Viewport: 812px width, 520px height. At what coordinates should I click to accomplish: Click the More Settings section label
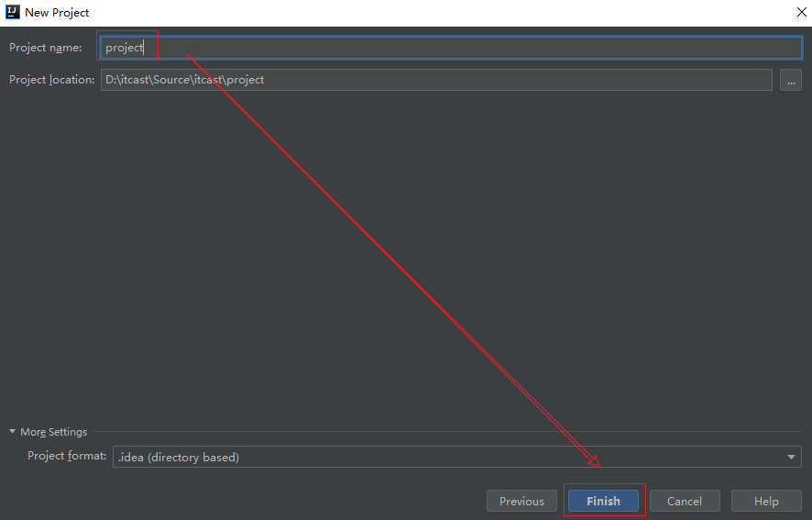point(53,432)
